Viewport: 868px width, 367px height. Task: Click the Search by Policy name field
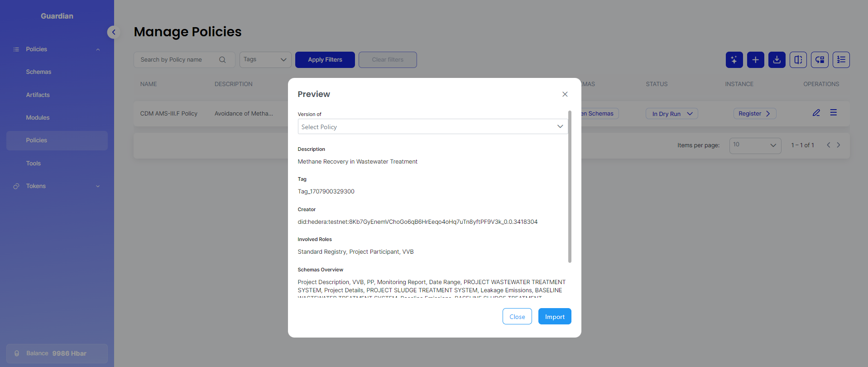(x=177, y=60)
